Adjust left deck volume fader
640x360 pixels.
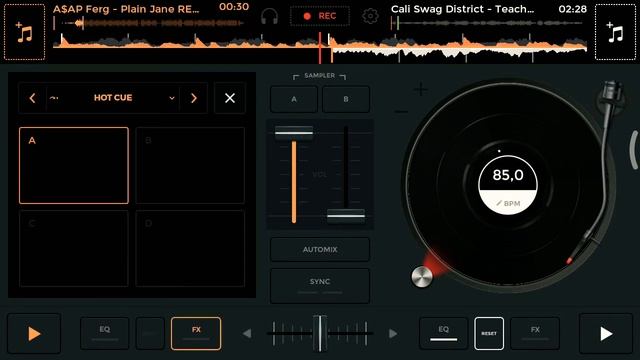pos(294,132)
